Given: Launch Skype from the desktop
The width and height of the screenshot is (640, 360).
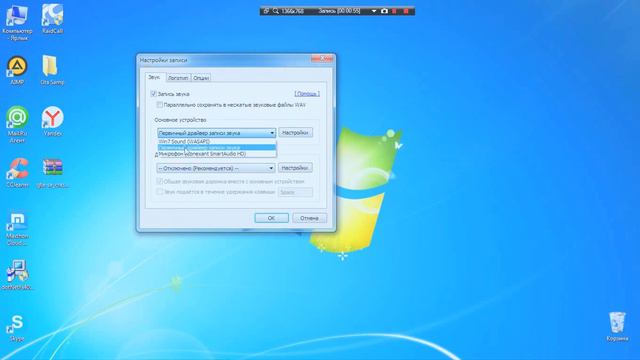Looking at the screenshot, I should [x=17, y=328].
